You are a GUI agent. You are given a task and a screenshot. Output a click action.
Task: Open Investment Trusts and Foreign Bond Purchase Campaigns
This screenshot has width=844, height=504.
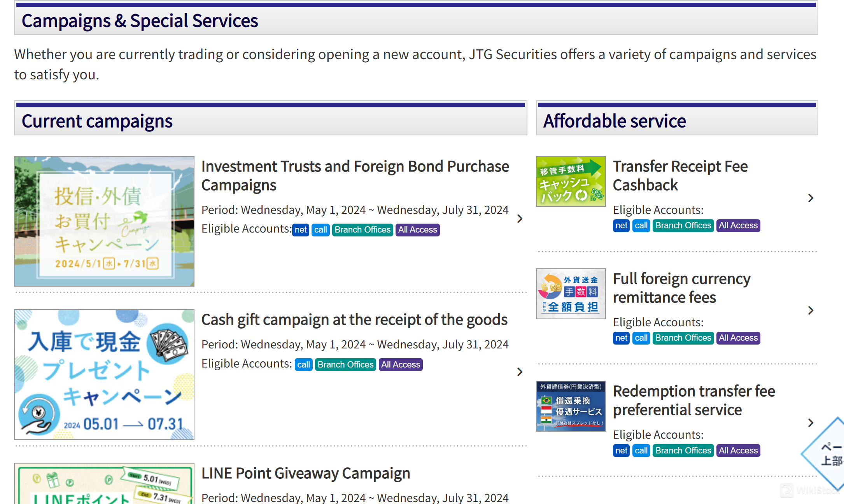click(355, 176)
